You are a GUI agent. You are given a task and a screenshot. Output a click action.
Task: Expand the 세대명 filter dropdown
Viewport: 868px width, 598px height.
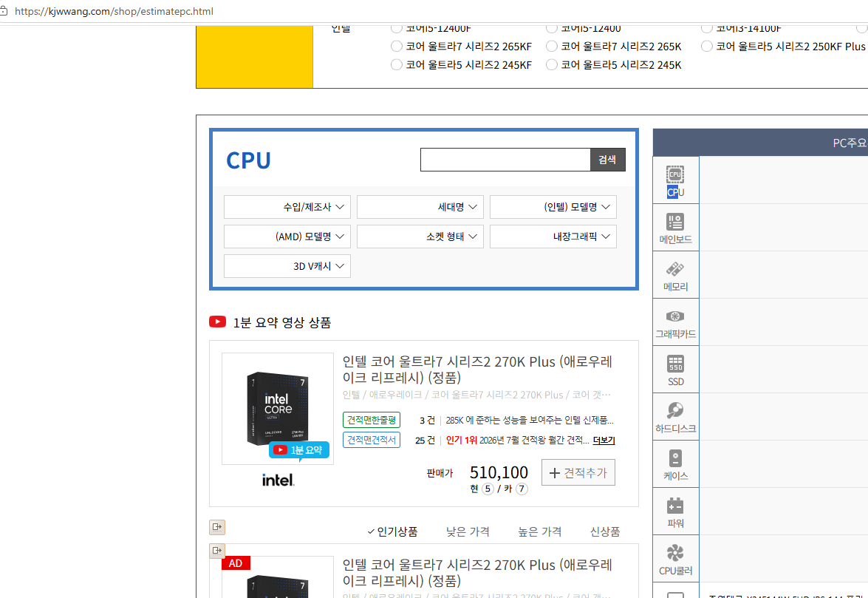(420, 207)
